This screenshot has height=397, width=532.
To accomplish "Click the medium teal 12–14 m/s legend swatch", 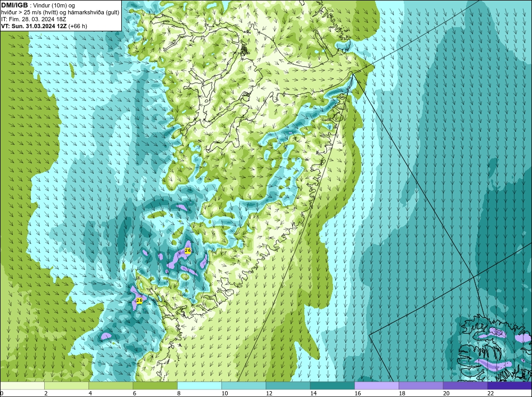I will [288, 386].
